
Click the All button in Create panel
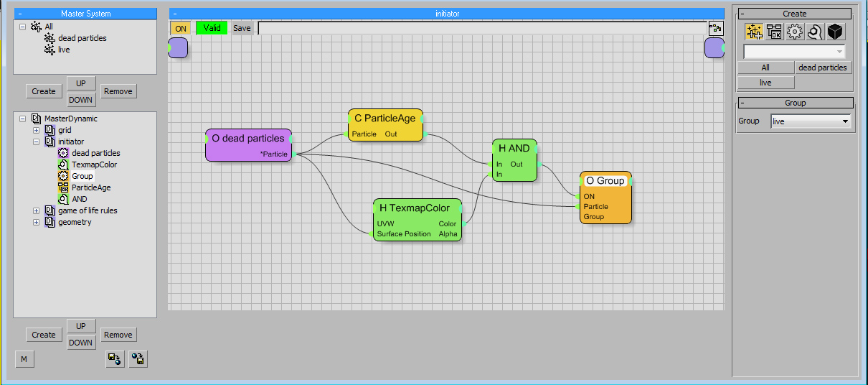click(765, 68)
